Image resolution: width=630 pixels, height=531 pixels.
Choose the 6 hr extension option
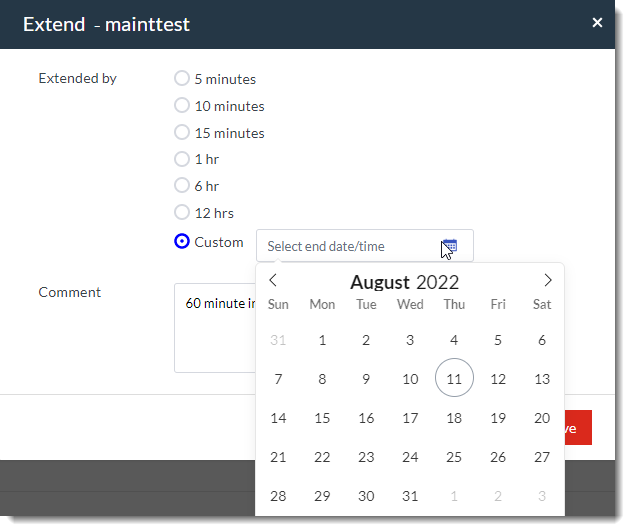182,186
